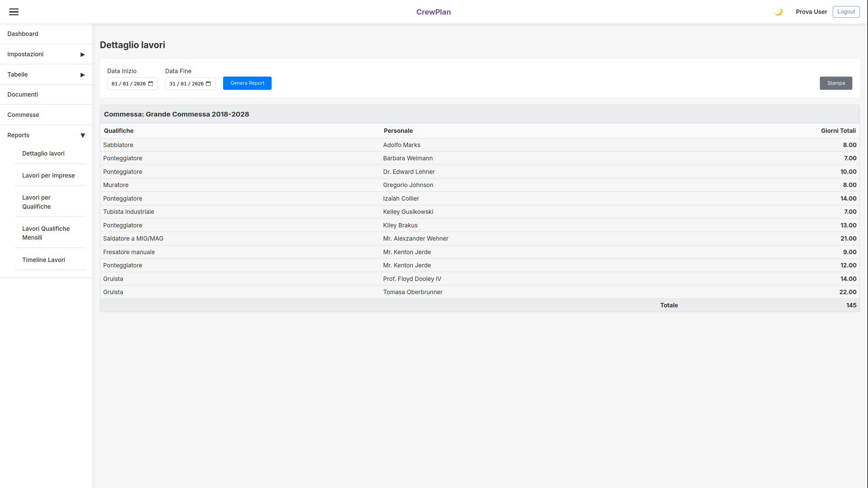Viewport: 868px width, 488px height.
Task: Click the Genera Report button
Action: 247,83
